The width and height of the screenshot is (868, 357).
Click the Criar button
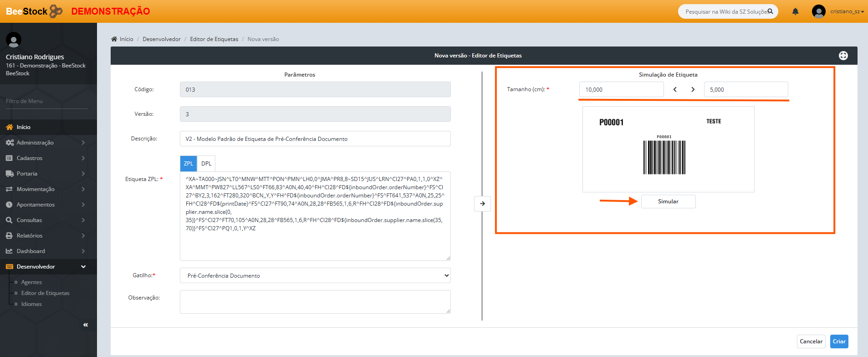[839, 341]
